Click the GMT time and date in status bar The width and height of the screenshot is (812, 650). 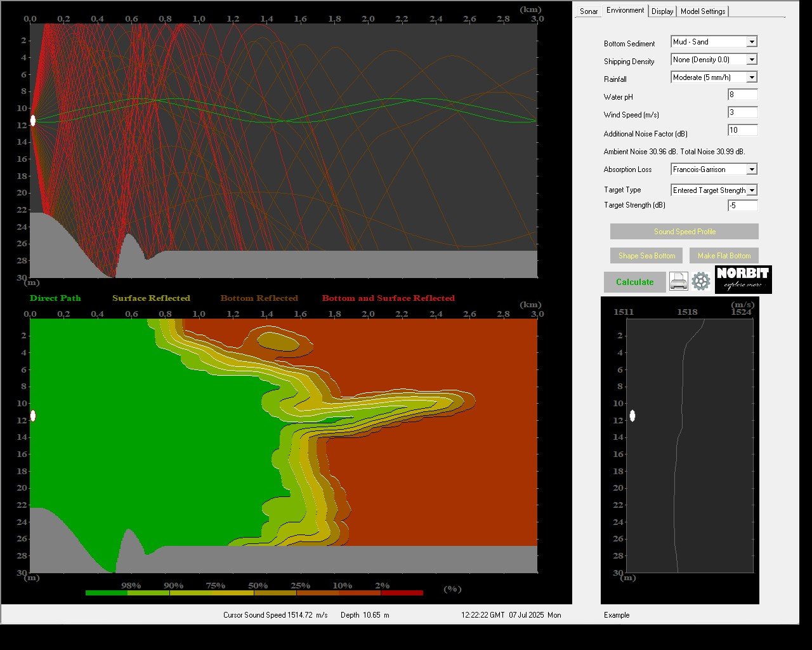point(511,615)
